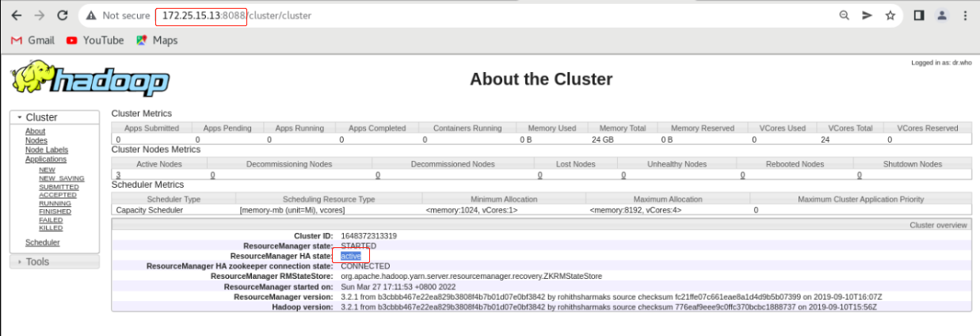Open the Chrome three-dot menu
This screenshot has width=980, height=336.
click(964, 15)
